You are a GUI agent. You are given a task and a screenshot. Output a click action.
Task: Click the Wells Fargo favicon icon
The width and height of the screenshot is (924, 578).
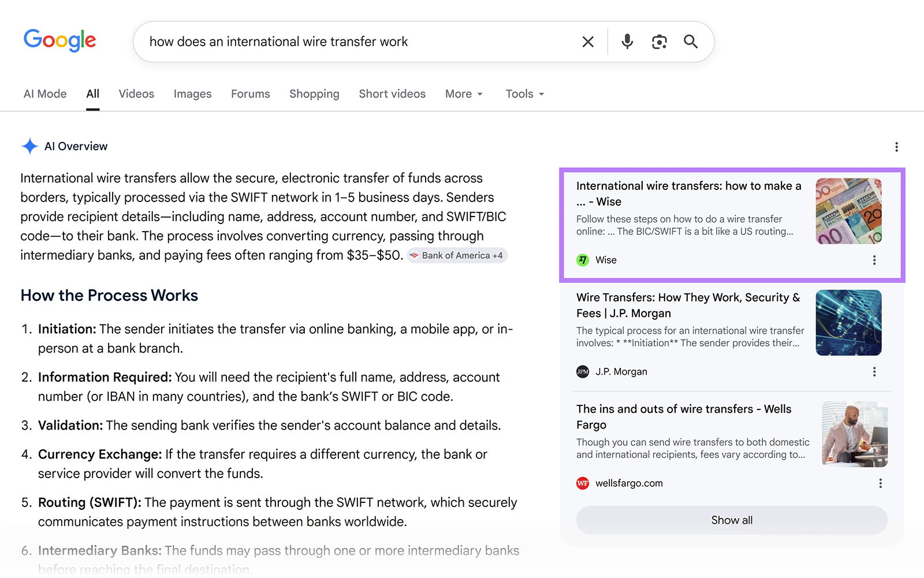pos(583,483)
